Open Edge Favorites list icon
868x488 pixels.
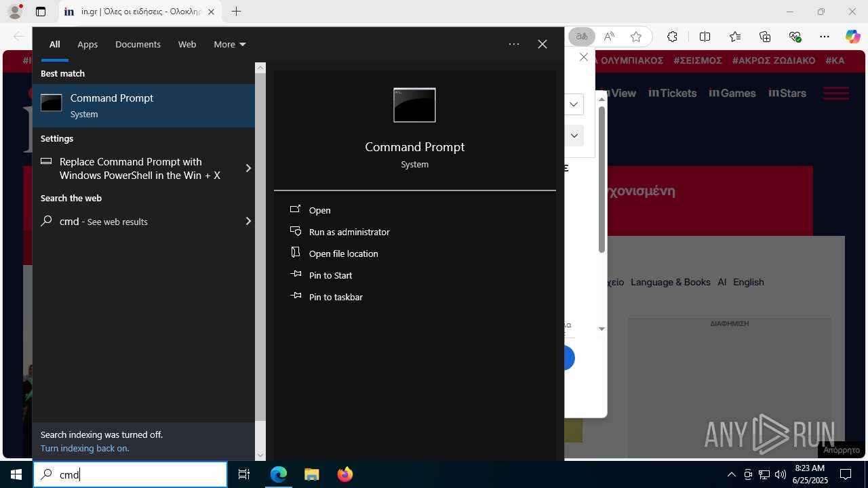[x=735, y=37]
